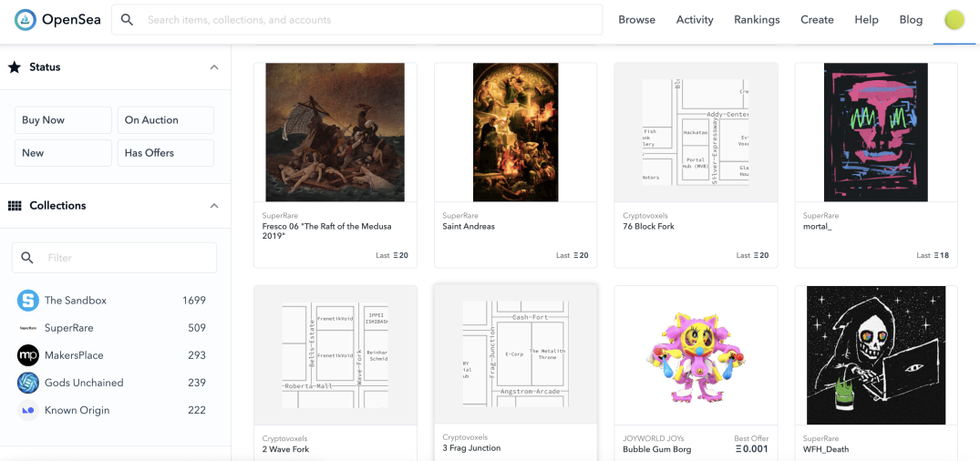This screenshot has height=461, width=980.
Task: Click the SuperRare collection logo
Action: (28, 328)
